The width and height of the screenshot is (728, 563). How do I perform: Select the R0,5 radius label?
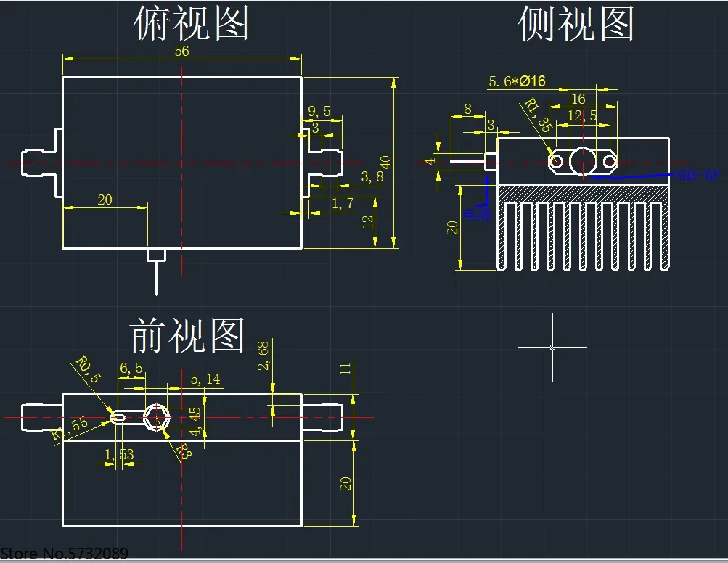(89, 369)
